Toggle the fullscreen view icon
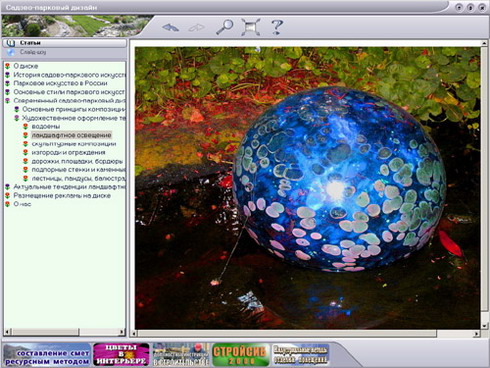Image resolution: width=490 pixels, height=368 pixels. coord(251,27)
